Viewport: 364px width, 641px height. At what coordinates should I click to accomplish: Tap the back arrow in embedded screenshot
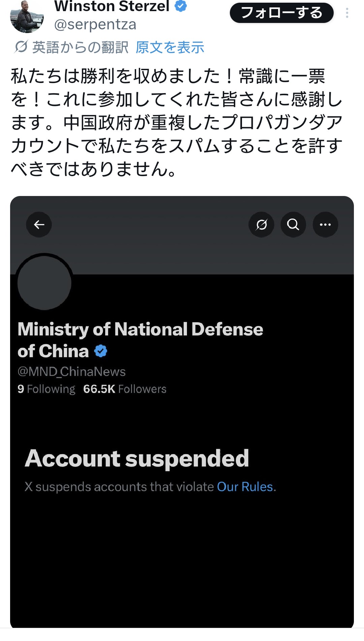tap(39, 225)
